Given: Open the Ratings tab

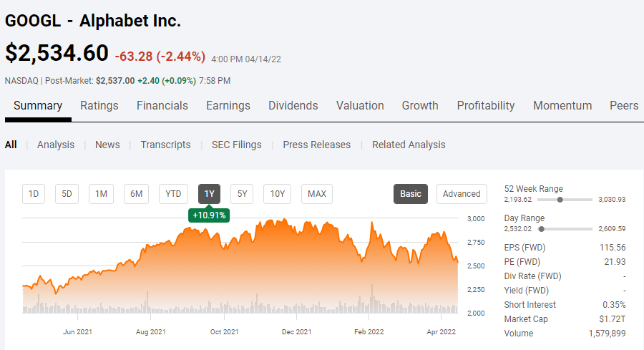Looking at the screenshot, I should pyautogui.click(x=99, y=106).
